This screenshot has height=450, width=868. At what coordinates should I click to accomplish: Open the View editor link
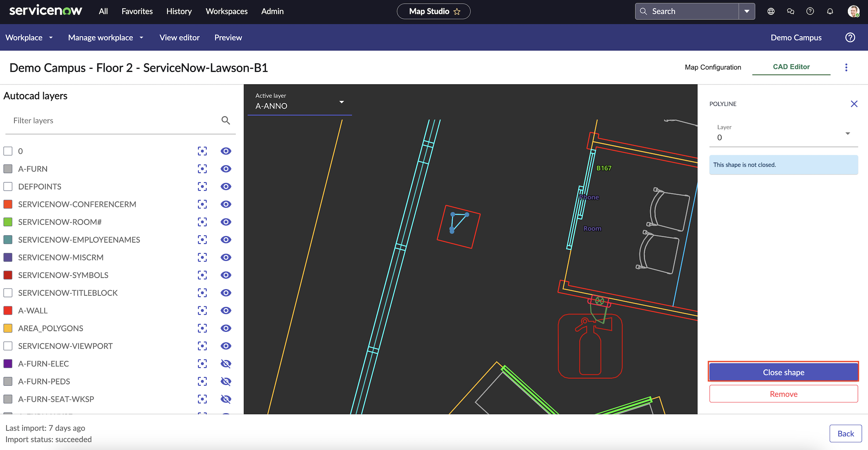[x=179, y=38]
